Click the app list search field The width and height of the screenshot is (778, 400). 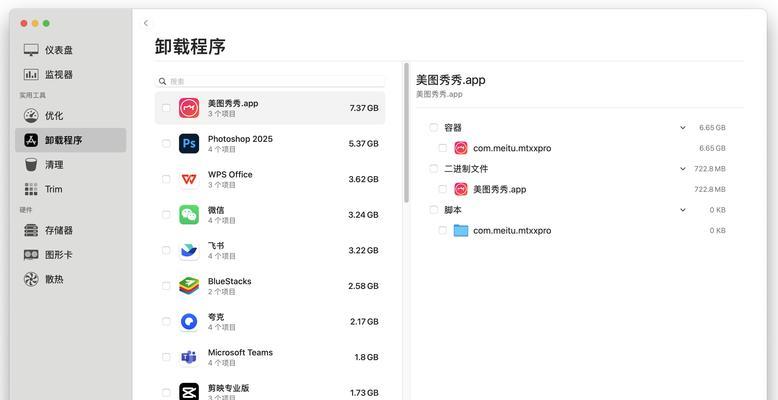coord(270,81)
